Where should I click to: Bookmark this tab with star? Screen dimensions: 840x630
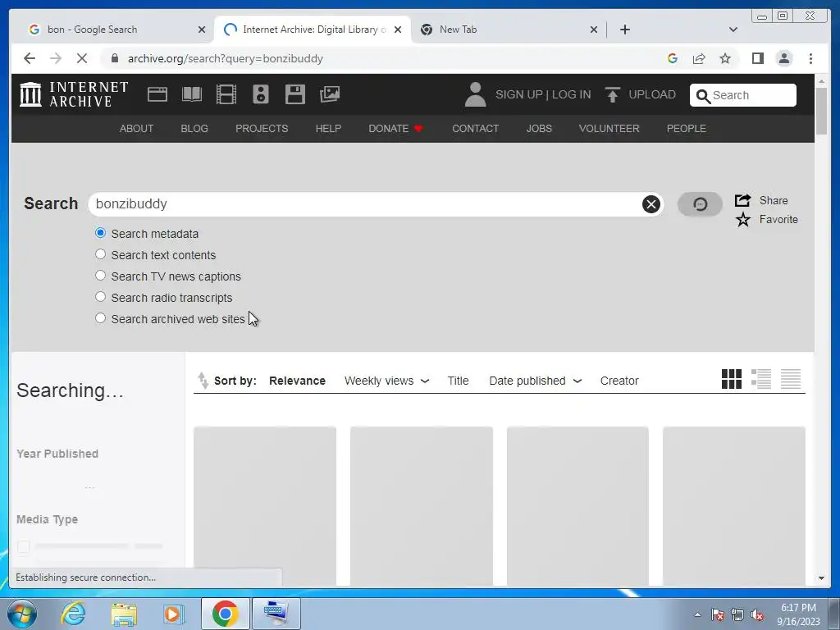[x=725, y=58]
